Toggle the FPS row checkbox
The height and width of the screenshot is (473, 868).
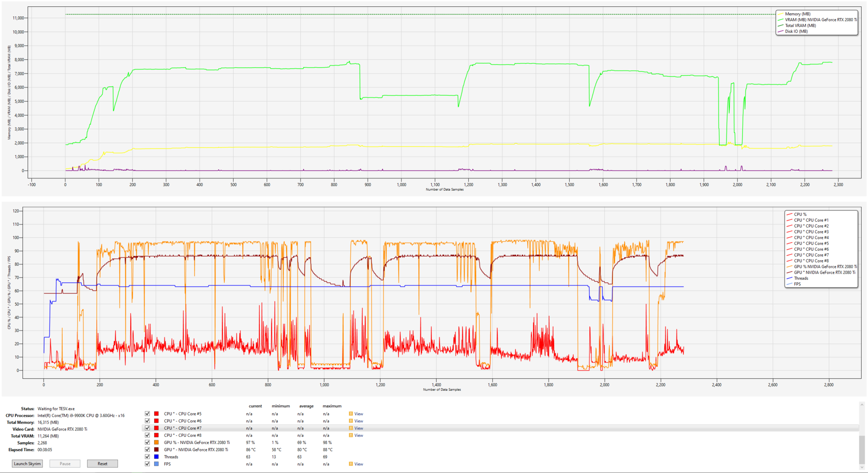tap(147, 464)
